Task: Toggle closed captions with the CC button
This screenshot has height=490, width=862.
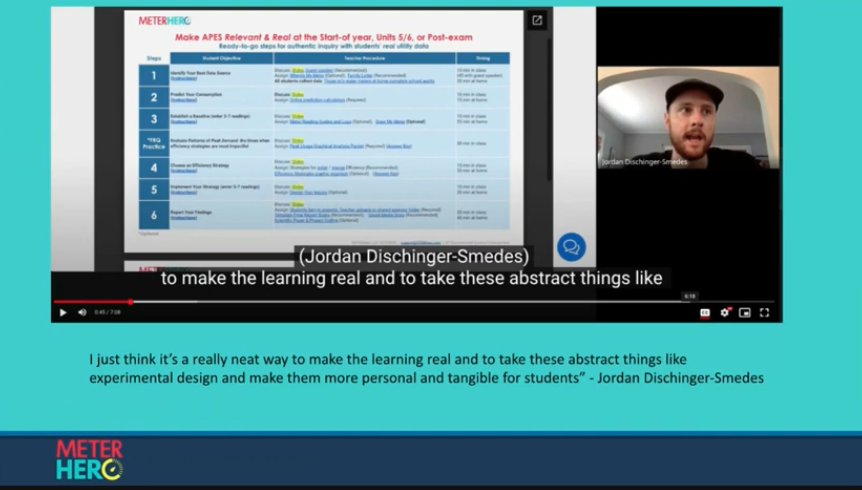Action: (705, 313)
